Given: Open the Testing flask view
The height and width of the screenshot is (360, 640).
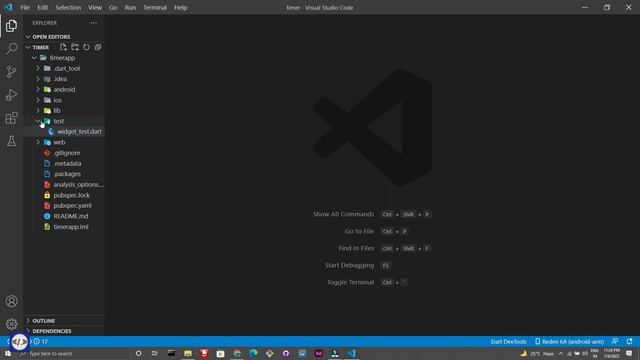Looking at the screenshot, I should pyautogui.click(x=11, y=141).
